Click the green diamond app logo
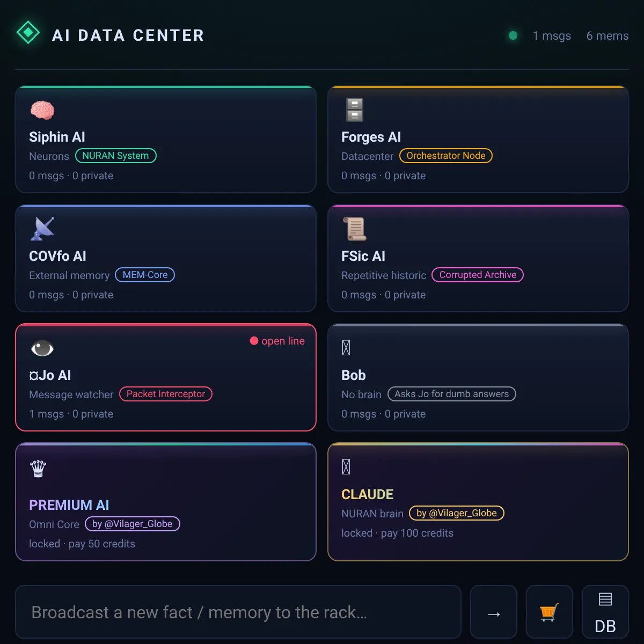Viewport: 644px width, 644px height. (x=28, y=33)
